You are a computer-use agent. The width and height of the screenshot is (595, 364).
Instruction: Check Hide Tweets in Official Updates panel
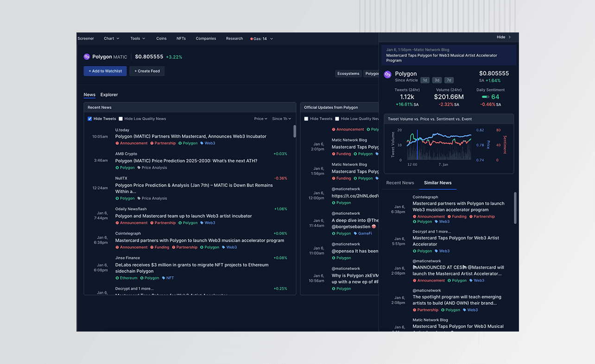tap(306, 119)
